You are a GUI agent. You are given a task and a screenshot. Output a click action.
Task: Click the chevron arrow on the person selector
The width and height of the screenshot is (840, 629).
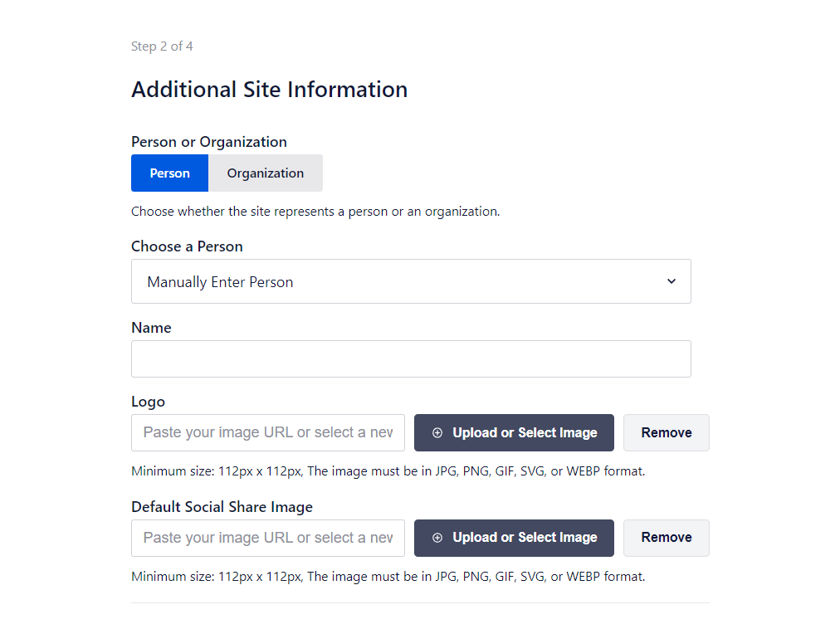click(672, 281)
